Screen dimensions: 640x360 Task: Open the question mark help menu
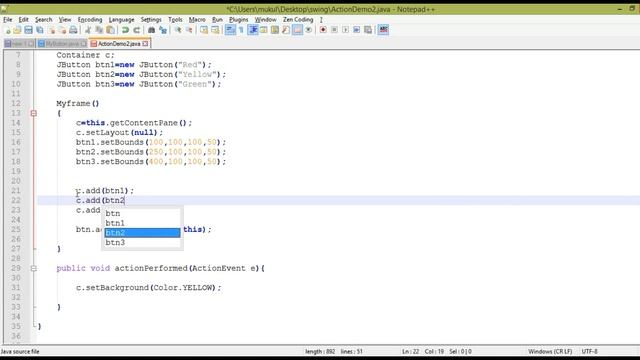321,20
